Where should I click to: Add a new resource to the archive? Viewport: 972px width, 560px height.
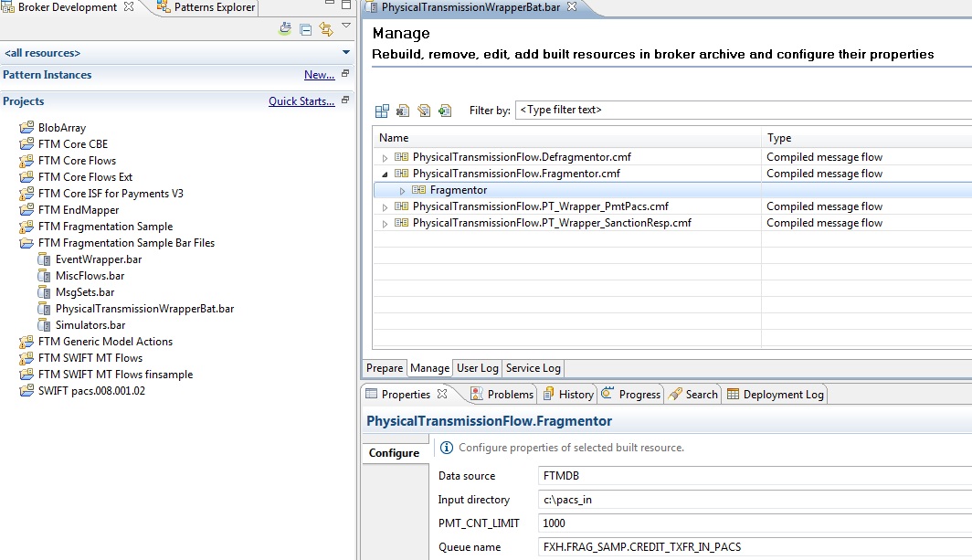tap(446, 111)
